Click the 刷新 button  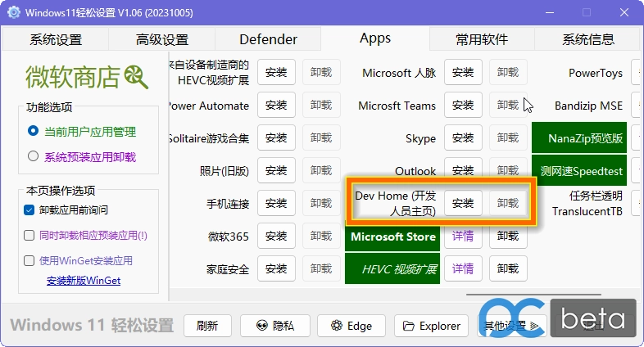tap(207, 326)
